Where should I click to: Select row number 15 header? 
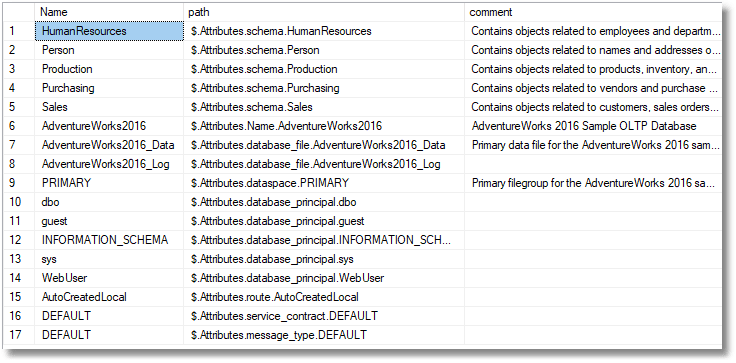coord(19,297)
